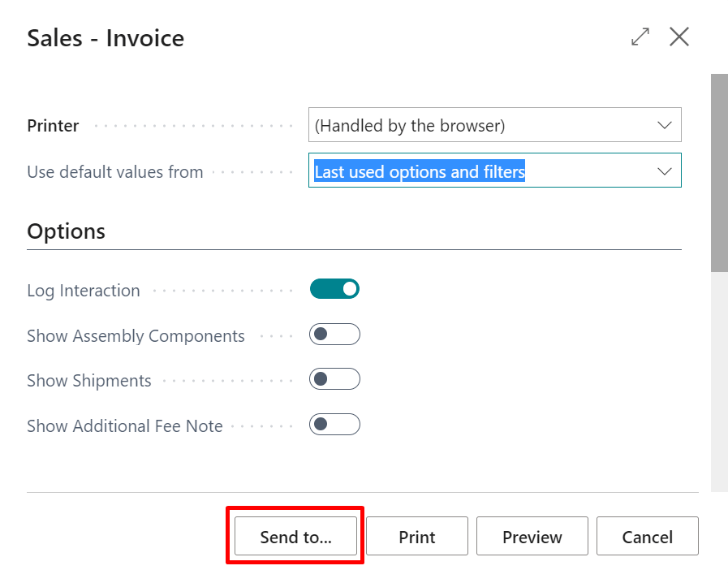This screenshot has height=583, width=728.
Task: Open the Printer dropdown chevron
Action: pyautogui.click(x=667, y=125)
